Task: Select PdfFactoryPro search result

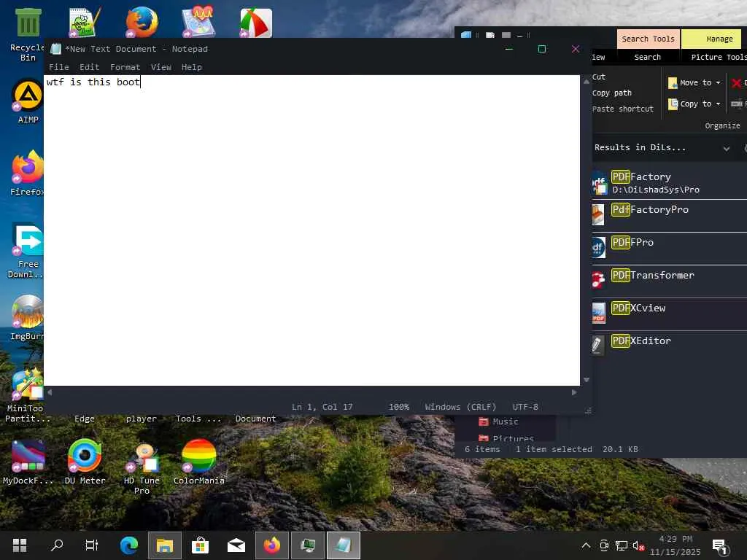Action: [x=670, y=216]
